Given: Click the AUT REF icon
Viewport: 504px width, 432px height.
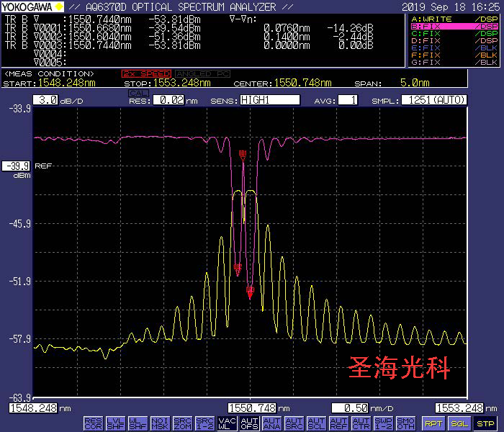Looking at the screenshot, I should tap(338, 423).
